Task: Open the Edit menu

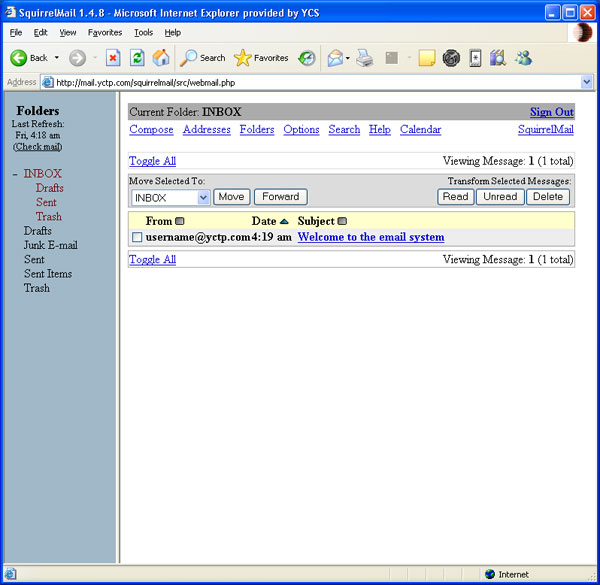Action: click(40, 33)
